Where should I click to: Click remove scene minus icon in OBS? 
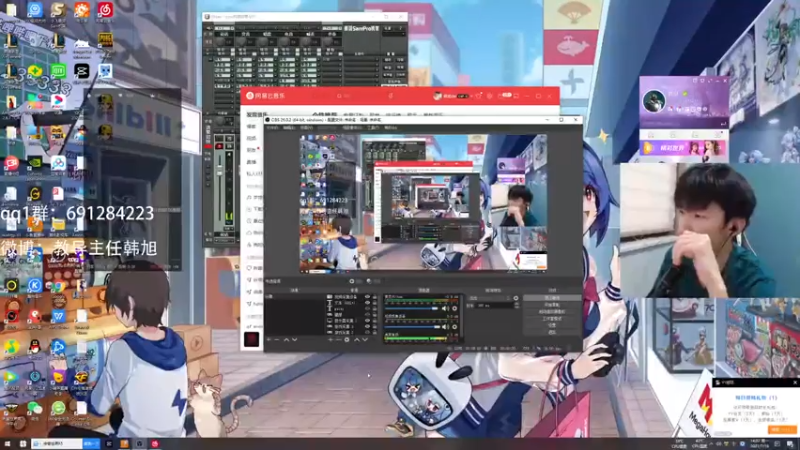click(x=277, y=339)
